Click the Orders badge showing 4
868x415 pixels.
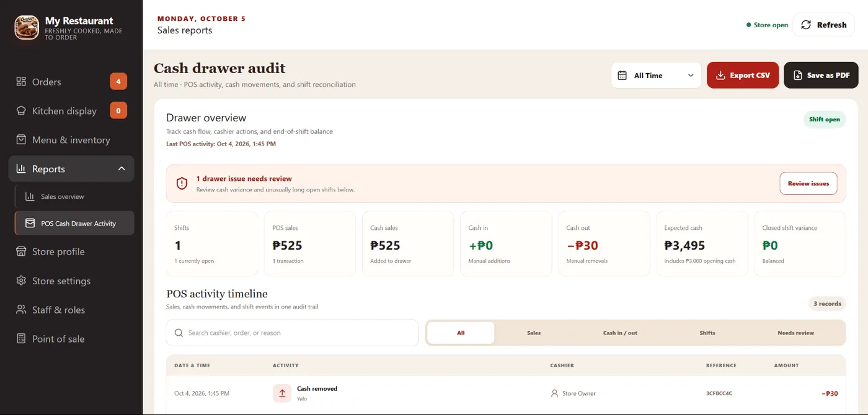click(x=118, y=81)
